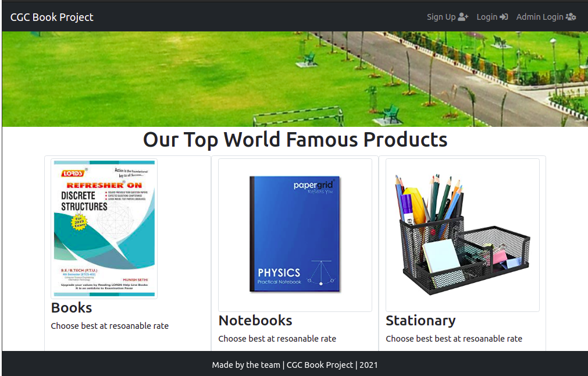Click the CGC Book Project brand link
This screenshot has height=376, width=588.
click(x=52, y=17)
